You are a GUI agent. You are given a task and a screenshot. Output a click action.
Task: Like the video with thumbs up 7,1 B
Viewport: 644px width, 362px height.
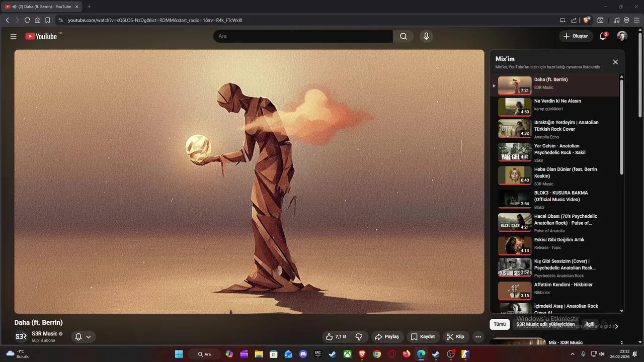click(336, 337)
